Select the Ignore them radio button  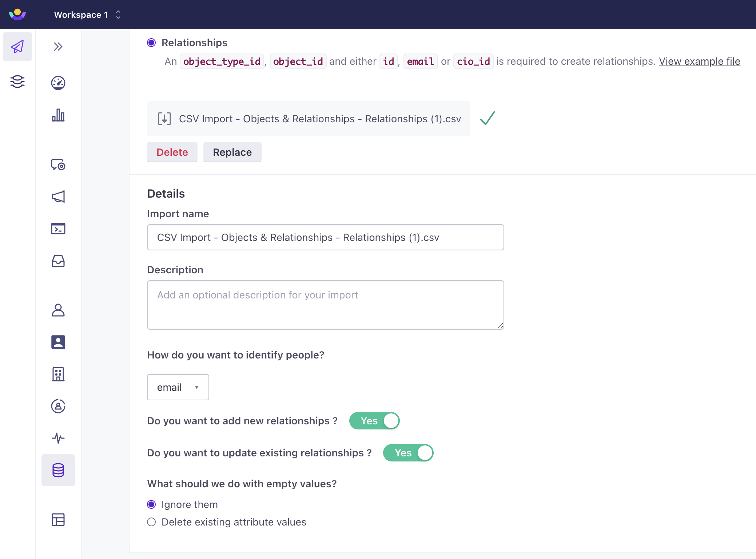pyautogui.click(x=151, y=504)
